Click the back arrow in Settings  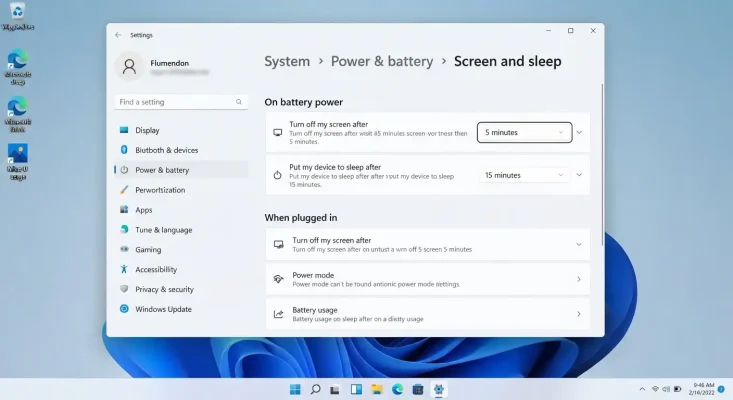point(118,35)
